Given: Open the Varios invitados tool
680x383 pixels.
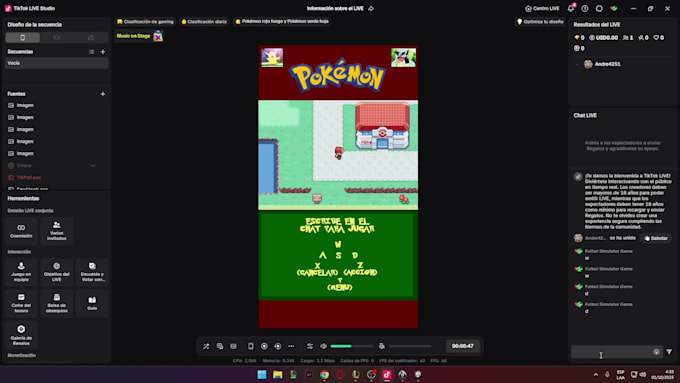Looking at the screenshot, I should 57,231.
